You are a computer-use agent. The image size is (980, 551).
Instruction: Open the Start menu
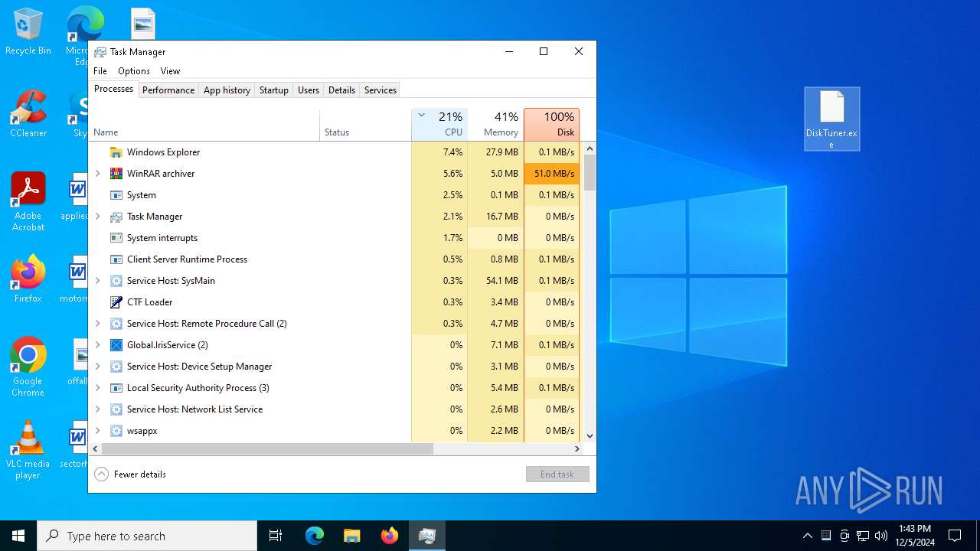18,536
